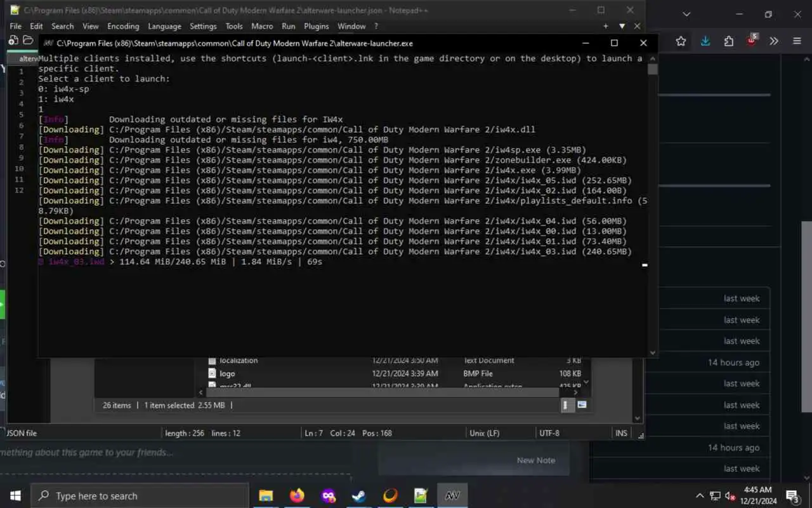The width and height of the screenshot is (812, 508).
Task: Toggle INS insert mode in Notepad++ status bar
Action: coord(621,433)
